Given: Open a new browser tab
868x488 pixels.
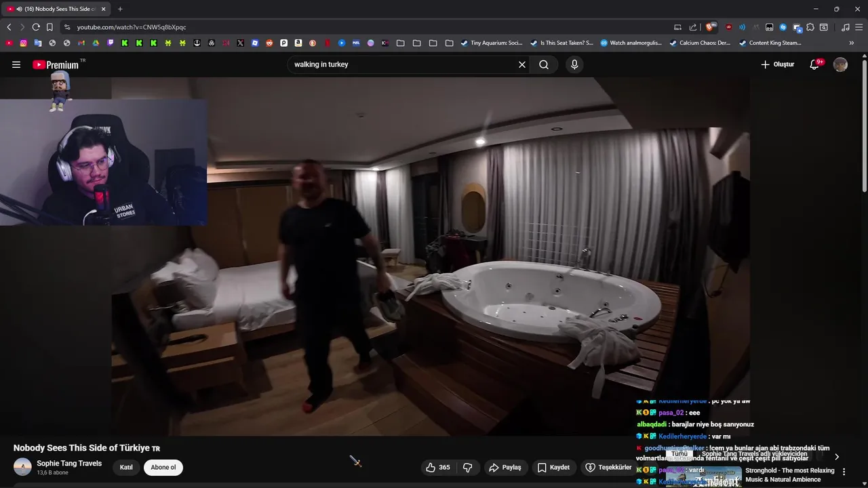Looking at the screenshot, I should pyautogui.click(x=120, y=9).
